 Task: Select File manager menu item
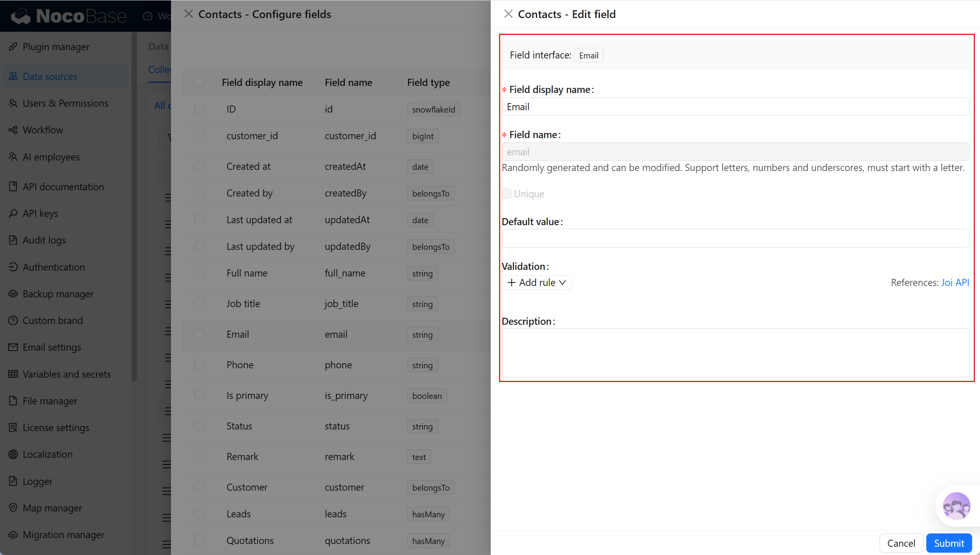point(50,401)
